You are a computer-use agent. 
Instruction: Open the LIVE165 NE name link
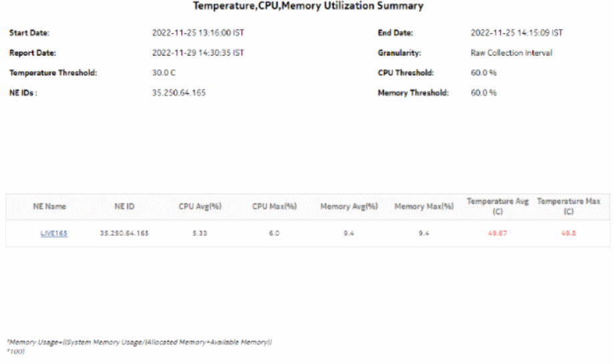(54, 234)
